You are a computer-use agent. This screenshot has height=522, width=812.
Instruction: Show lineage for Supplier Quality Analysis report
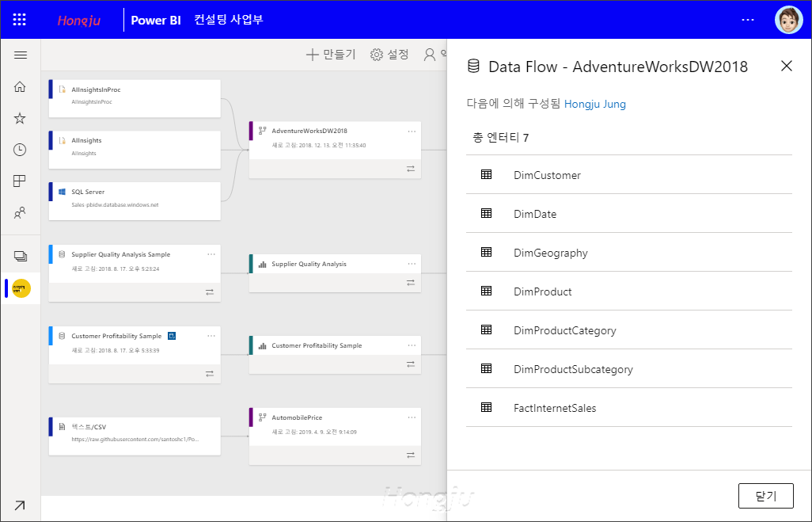[x=411, y=283]
